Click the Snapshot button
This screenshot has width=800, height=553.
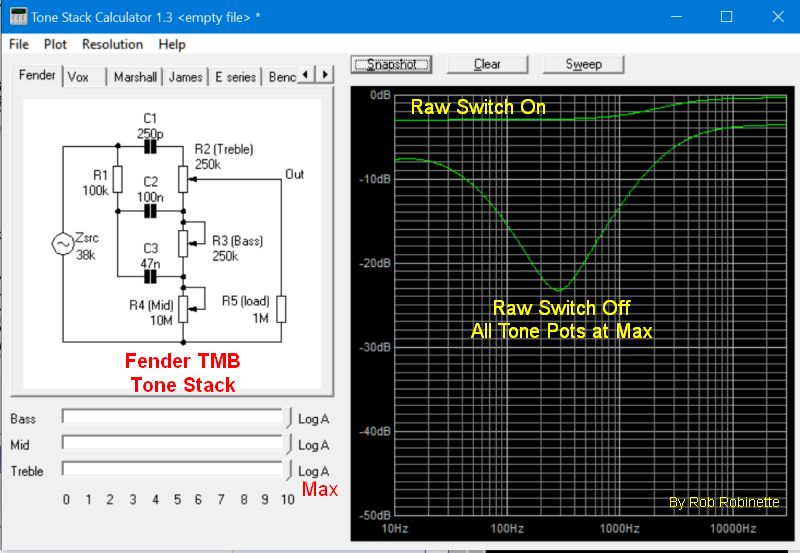click(391, 64)
